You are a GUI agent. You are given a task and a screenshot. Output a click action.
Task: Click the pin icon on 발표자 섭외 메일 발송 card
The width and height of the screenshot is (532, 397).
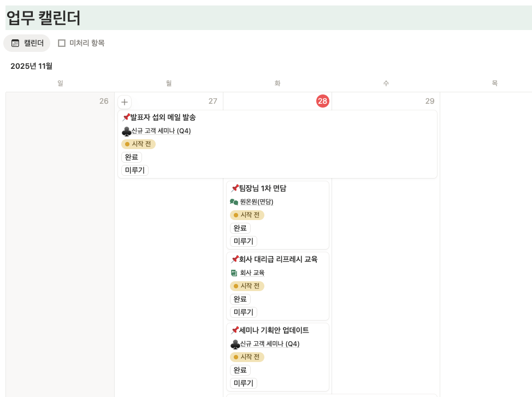[x=126, y=117]
